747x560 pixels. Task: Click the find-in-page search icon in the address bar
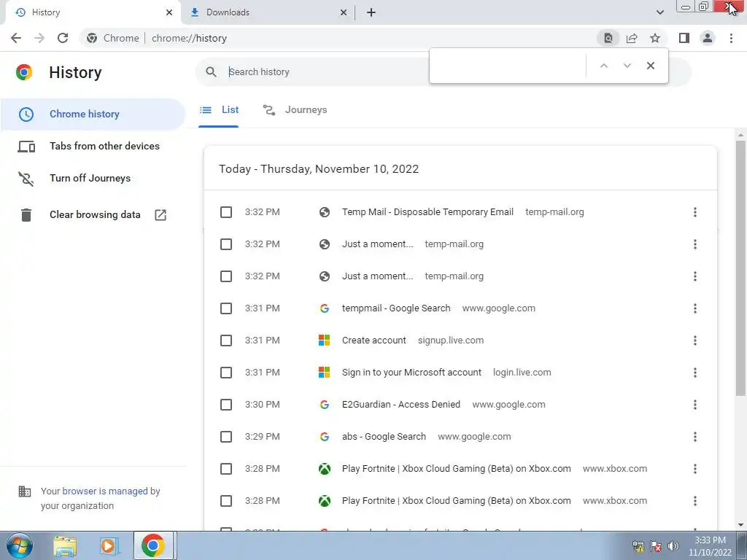(x=608, y=38)
